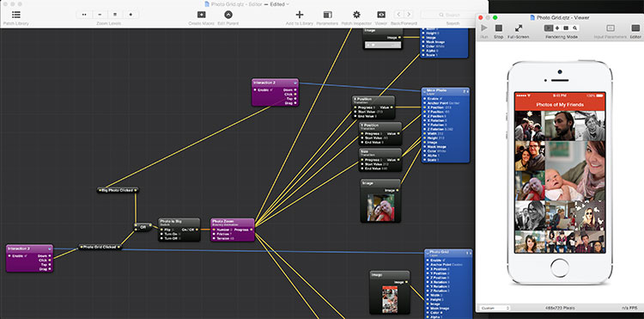Click the couple photo thumbnail in Image patch
644x319 pixels.
click(380, 206)
